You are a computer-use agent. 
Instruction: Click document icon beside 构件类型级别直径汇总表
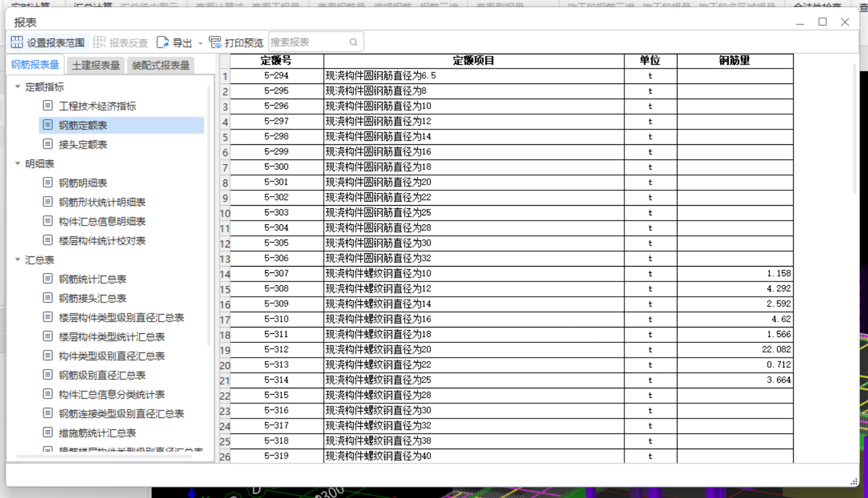pos(47,356)
